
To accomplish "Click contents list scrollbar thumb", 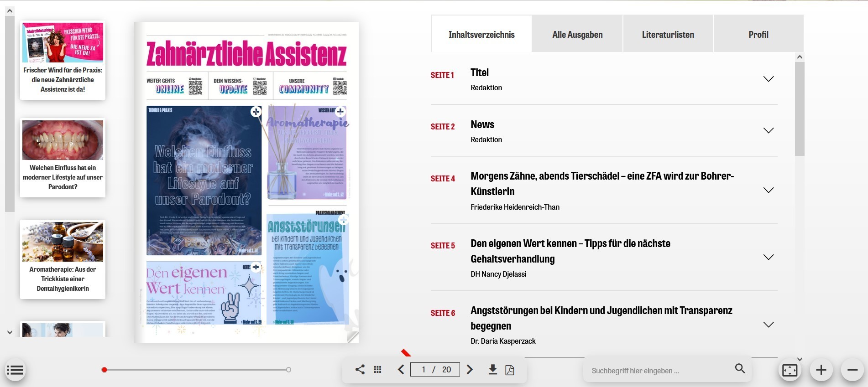I will (x=800, y=109).
